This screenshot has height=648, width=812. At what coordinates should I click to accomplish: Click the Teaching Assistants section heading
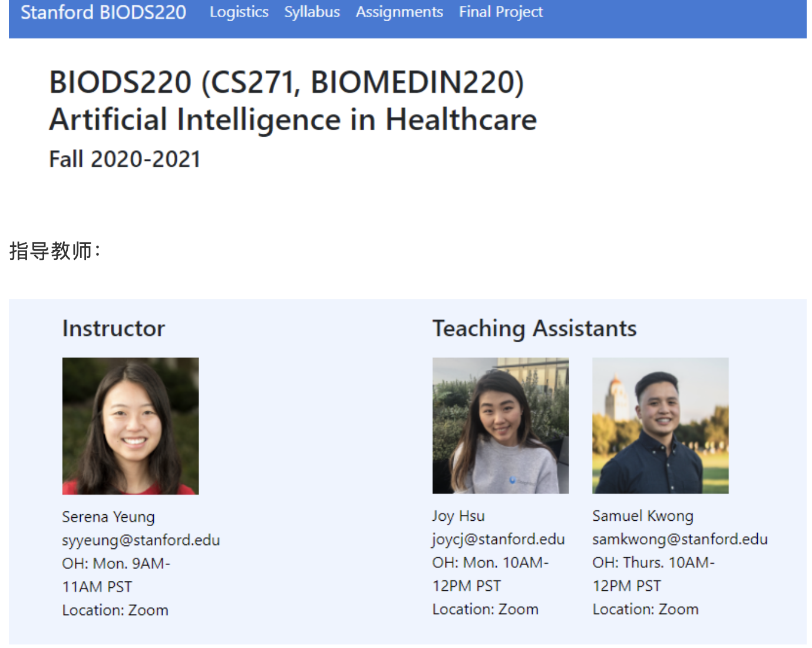534,329
